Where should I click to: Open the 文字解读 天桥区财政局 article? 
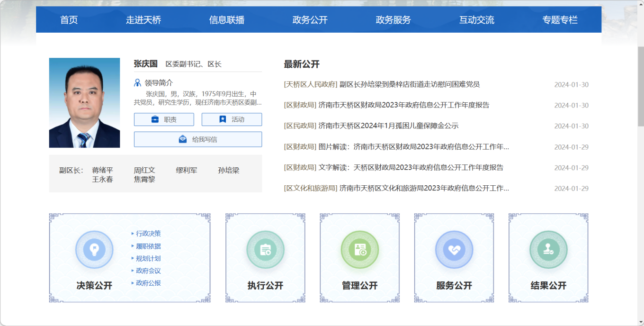(x=411, y=167)
